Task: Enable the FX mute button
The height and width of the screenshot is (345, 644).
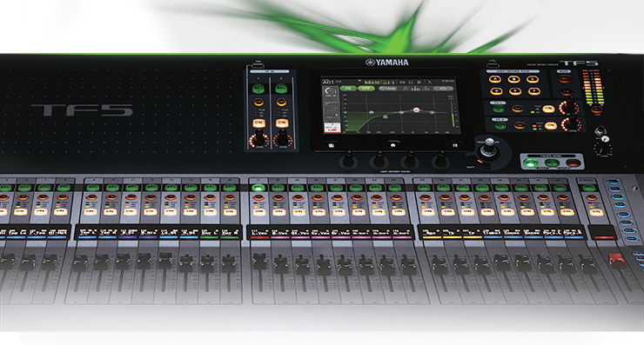Action: tap(567, 91)
